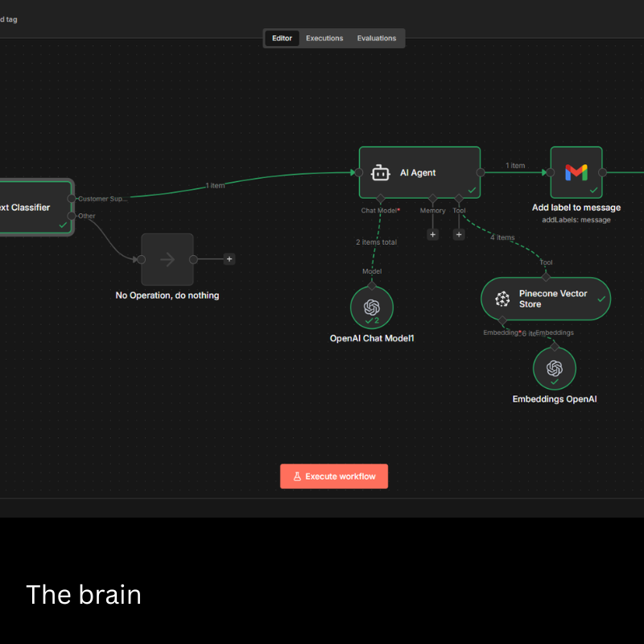Add a node under the Tool connector
Image resolution: width=644 pixels, height=644 pixels.
(459, 234)
